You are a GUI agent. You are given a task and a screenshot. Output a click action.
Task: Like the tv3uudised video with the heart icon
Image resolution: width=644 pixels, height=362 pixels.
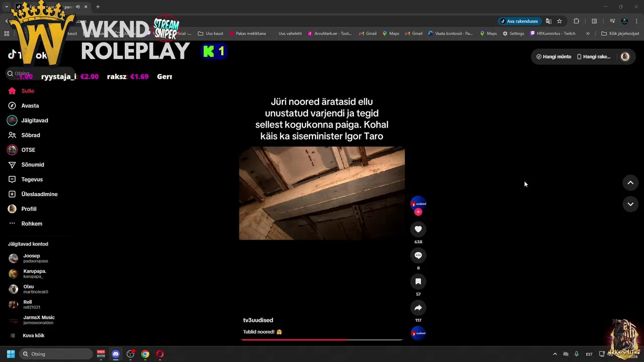click(418, 229)
